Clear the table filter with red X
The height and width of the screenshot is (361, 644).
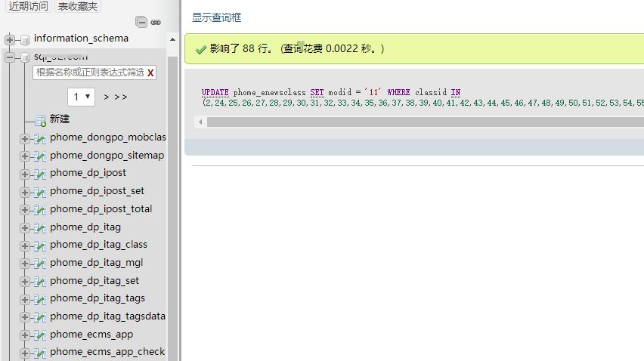[150, 73]
